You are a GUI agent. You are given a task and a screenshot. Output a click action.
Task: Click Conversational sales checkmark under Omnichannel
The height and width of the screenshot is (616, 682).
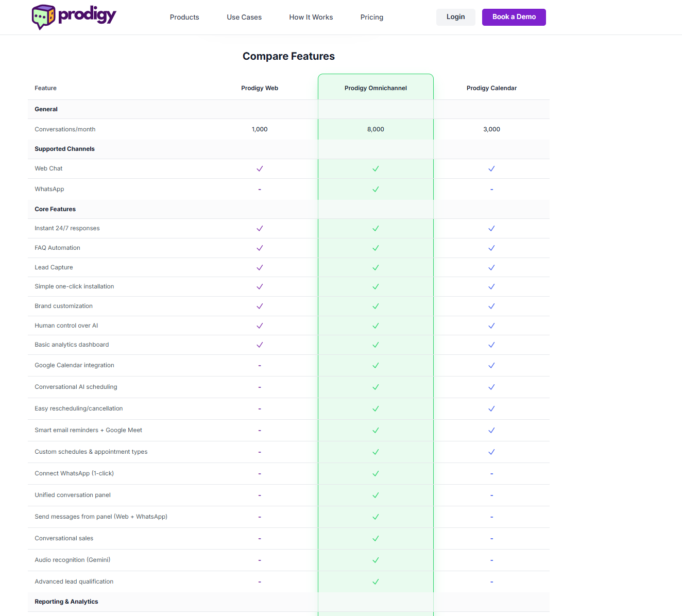coord(376,538)
